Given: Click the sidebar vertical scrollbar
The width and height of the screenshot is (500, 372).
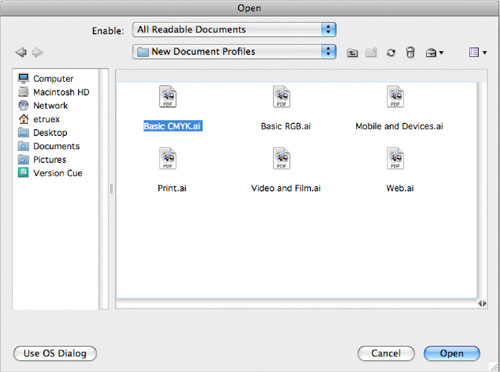Looking at the screenshot, I should [x=104, y=189].
